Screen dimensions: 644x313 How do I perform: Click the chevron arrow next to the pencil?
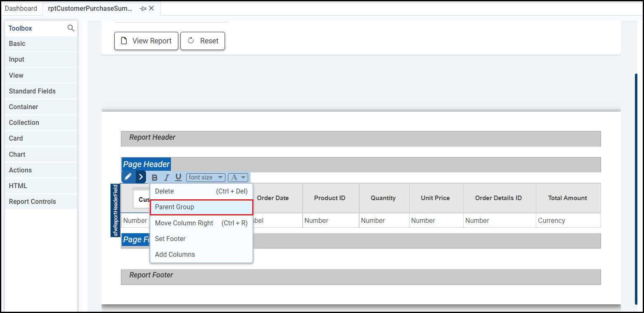[x=141, y=177]
